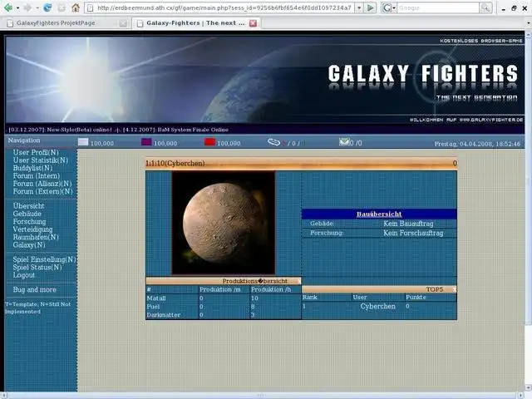Select the Galaxy-Fighters | The next tab
Screen dimensions: 532x399
pos(196,23)
